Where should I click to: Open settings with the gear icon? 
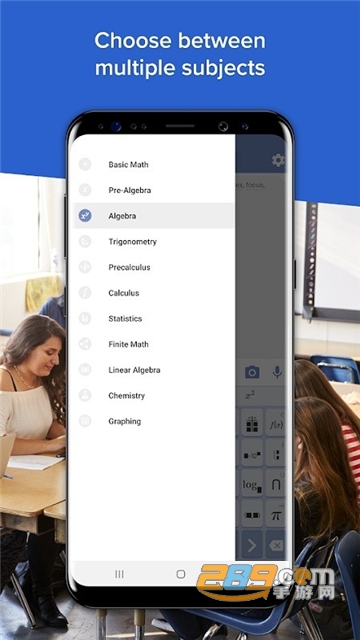point(278,160)
